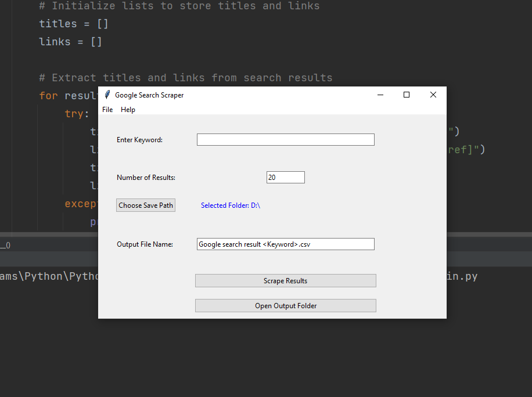Click the Google Search Scraper window title
This screenshot has height=397, width=532.
tap(149, 95)
